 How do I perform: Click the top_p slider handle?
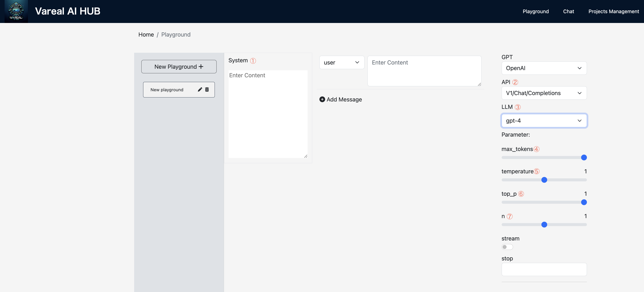584,202
